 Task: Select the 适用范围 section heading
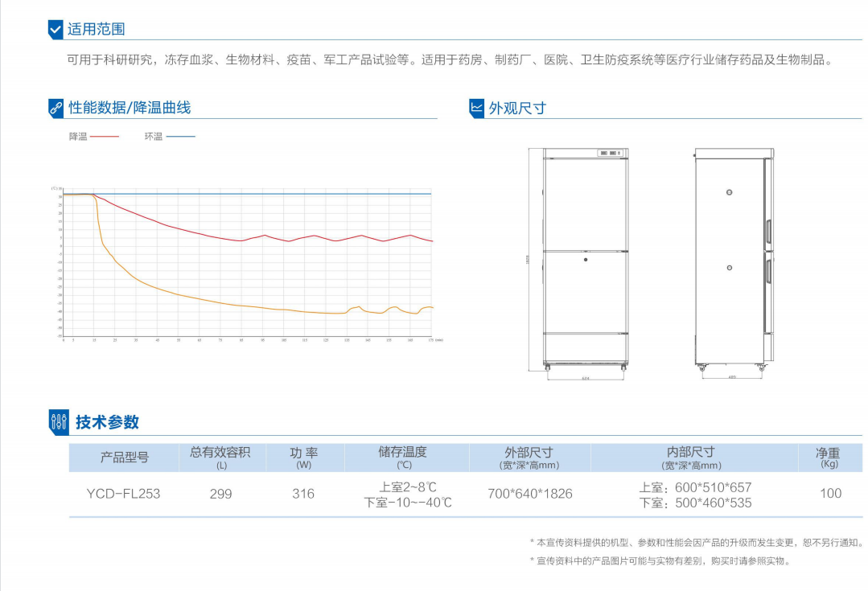coord(96,30)
